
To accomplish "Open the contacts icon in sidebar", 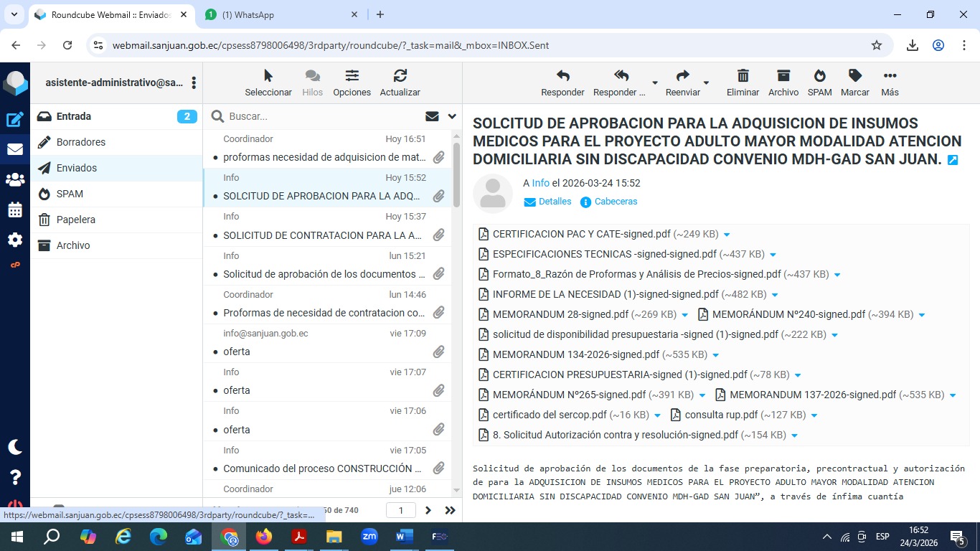I will click(15, 180).
